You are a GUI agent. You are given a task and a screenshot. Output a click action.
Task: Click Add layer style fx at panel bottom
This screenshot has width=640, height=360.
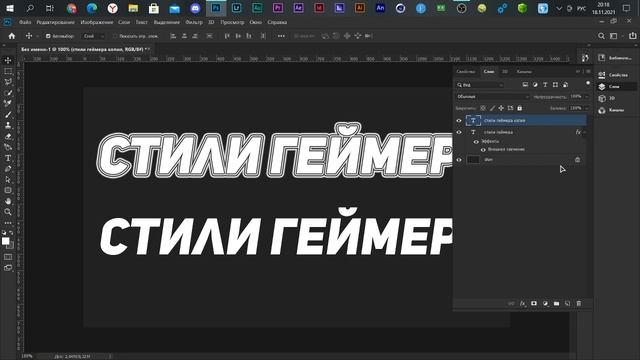[522, 304]
